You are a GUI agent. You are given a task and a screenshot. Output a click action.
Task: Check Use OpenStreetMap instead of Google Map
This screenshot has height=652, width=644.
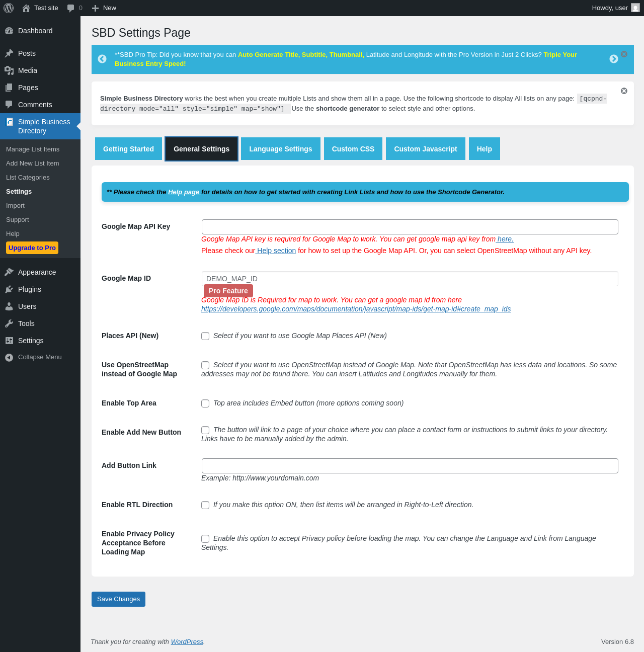point(205,365)
